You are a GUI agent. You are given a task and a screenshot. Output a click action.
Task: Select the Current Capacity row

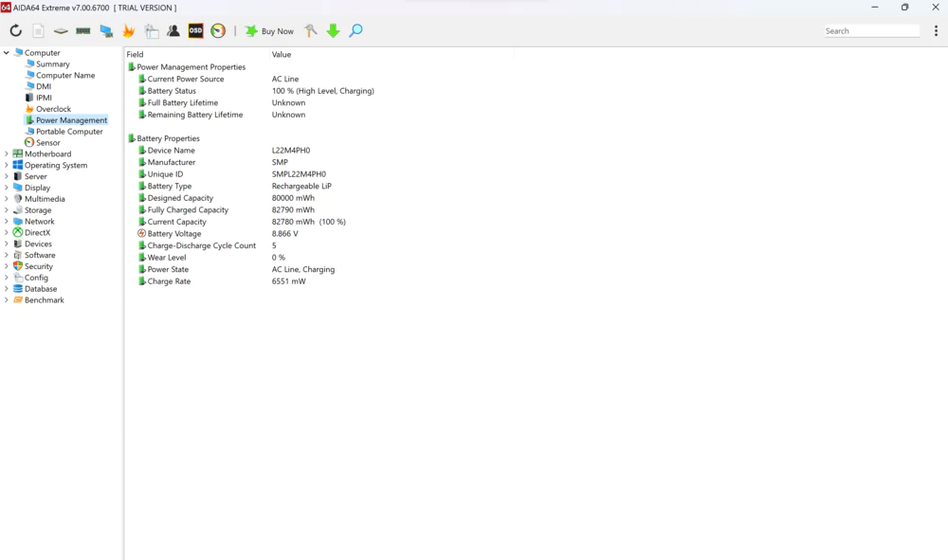point(319,222)
